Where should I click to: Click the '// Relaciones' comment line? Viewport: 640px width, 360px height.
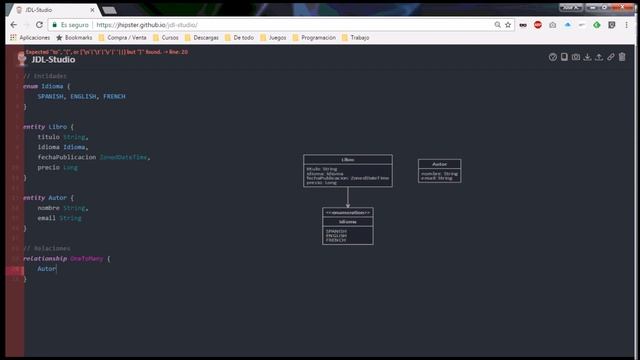(47, 248)
